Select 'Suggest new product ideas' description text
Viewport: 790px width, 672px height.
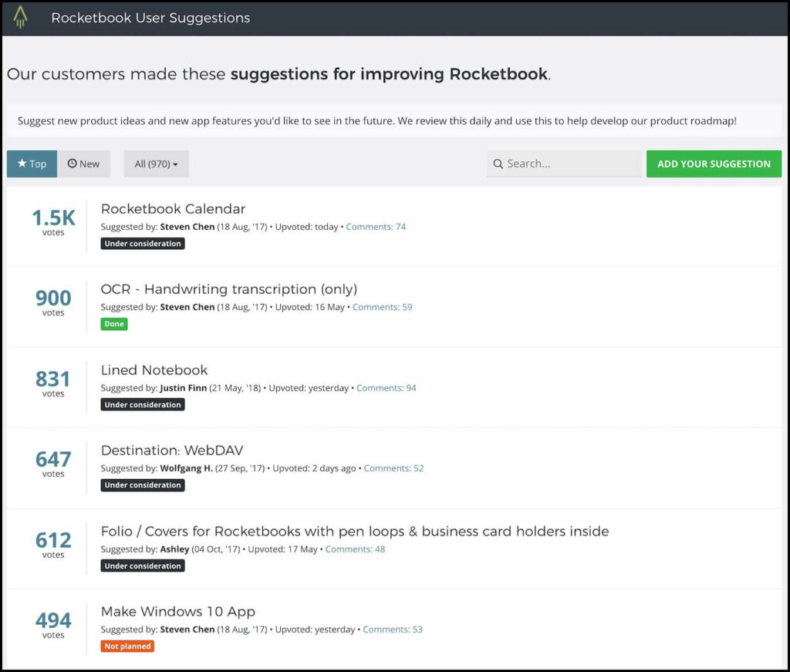(376, 121)
